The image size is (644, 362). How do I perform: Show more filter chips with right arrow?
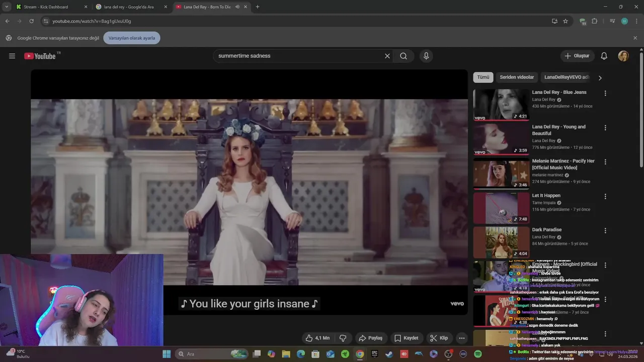point(600,78)
